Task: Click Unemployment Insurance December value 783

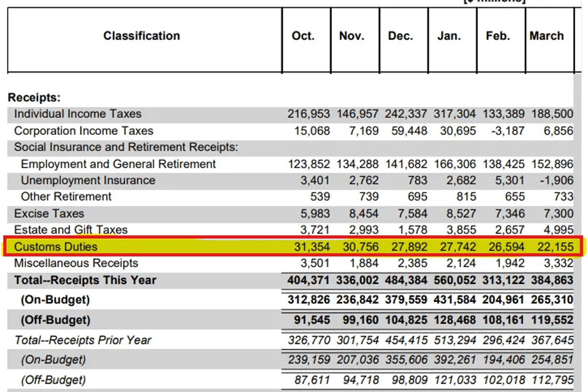Action: coord(417,181)
